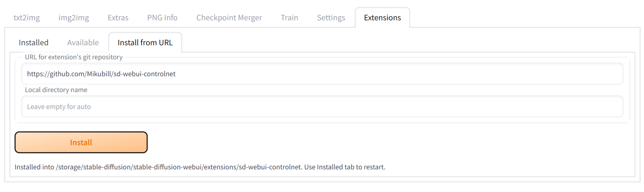Click the "URL for extension's git repository" label
The width and height of the screenshot is (644, 192).
click(x=74, y=57)
